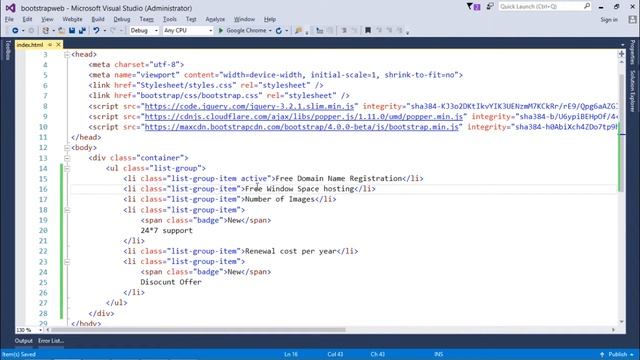Click the vertical scrollbar thumb
Viewport: 640px width, 360px height.
[622, 133]
